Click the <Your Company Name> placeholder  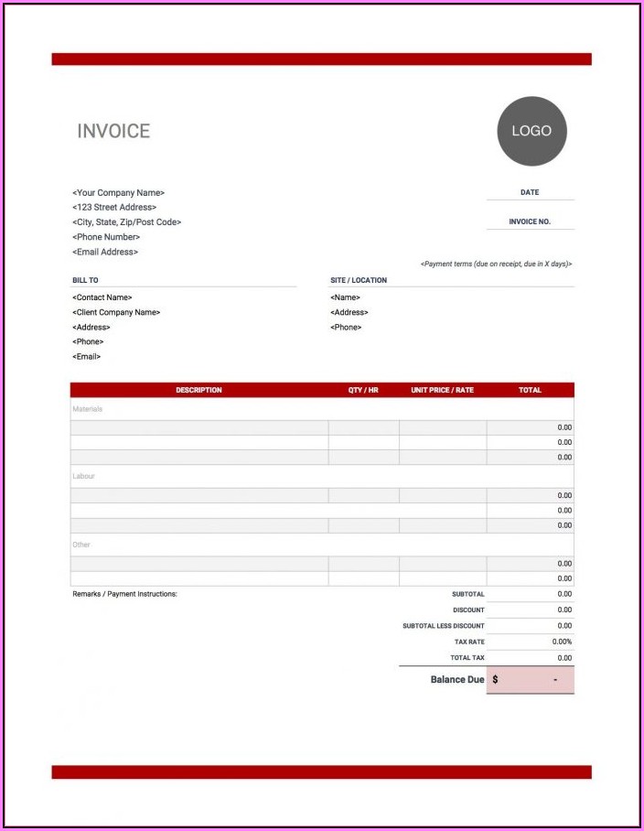tap(118, 193)
